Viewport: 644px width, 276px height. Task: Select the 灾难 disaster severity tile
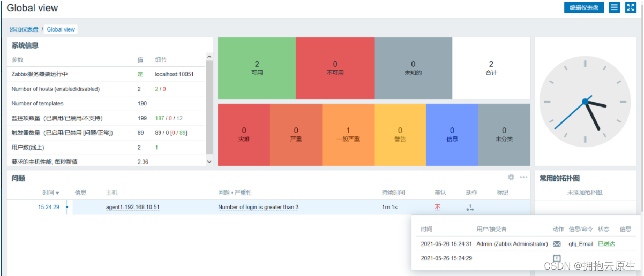tap(244, 134)
